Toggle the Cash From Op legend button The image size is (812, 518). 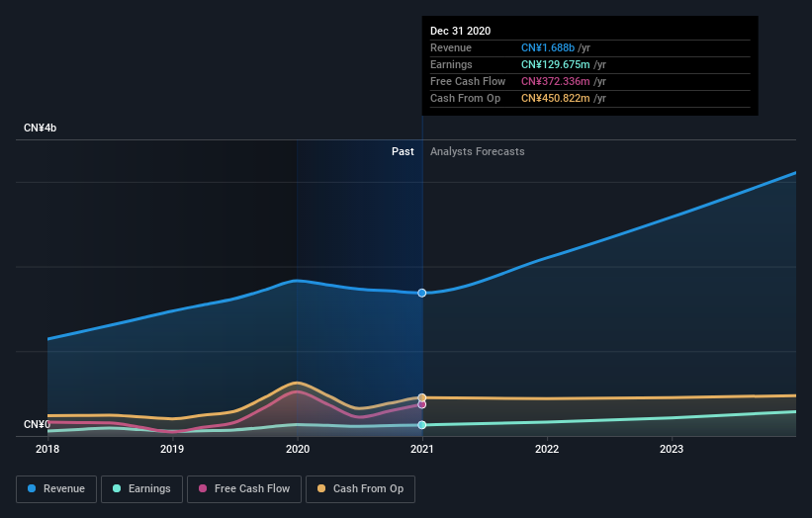pyautogui.click(x=360, y=489)
